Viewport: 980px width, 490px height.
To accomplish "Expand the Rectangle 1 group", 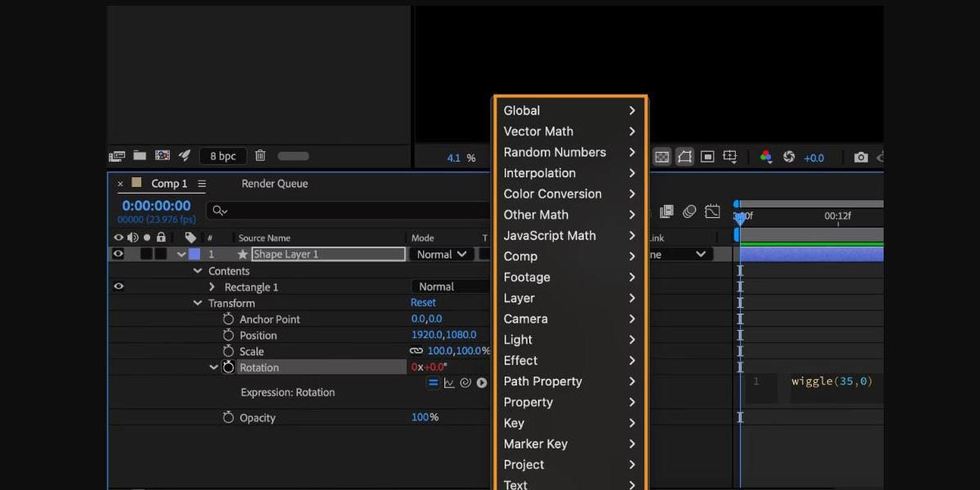I will click(x=212, y=287).
